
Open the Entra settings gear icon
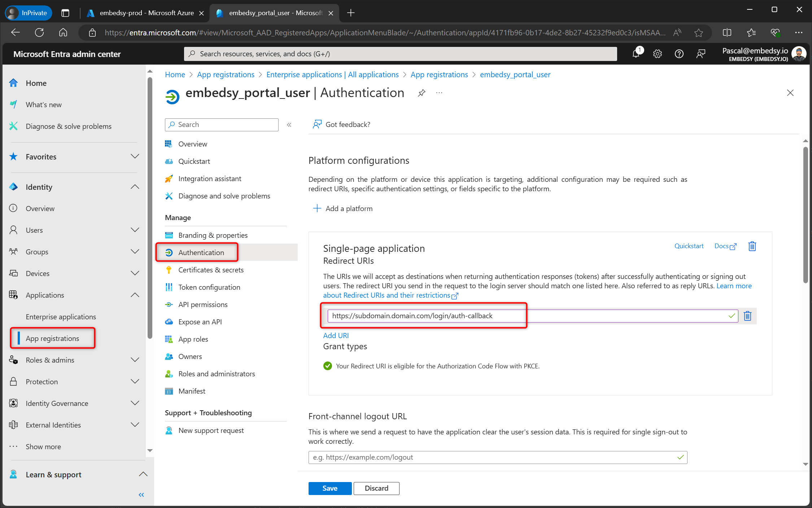pyautogui.click(x=658, y=53)
